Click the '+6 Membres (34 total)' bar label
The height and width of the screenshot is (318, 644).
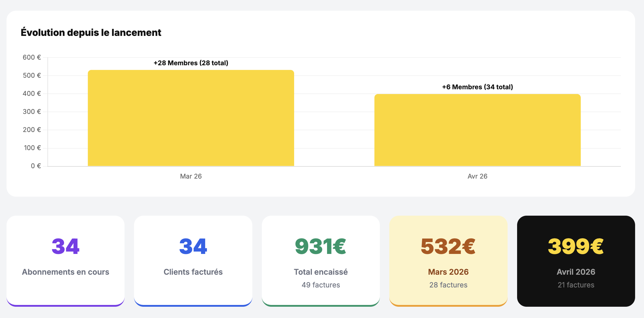click(477, 87)
